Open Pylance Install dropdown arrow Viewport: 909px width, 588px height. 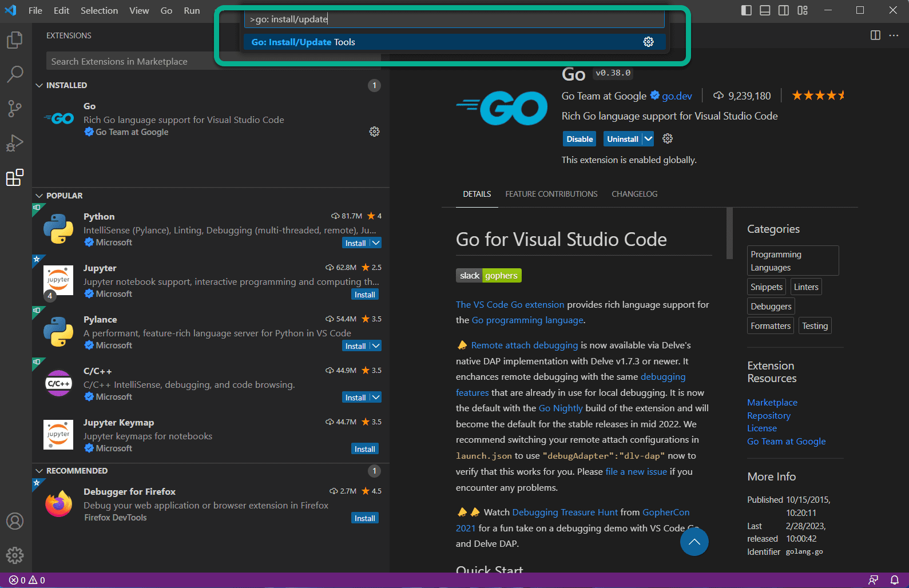[x=375, y=346]
